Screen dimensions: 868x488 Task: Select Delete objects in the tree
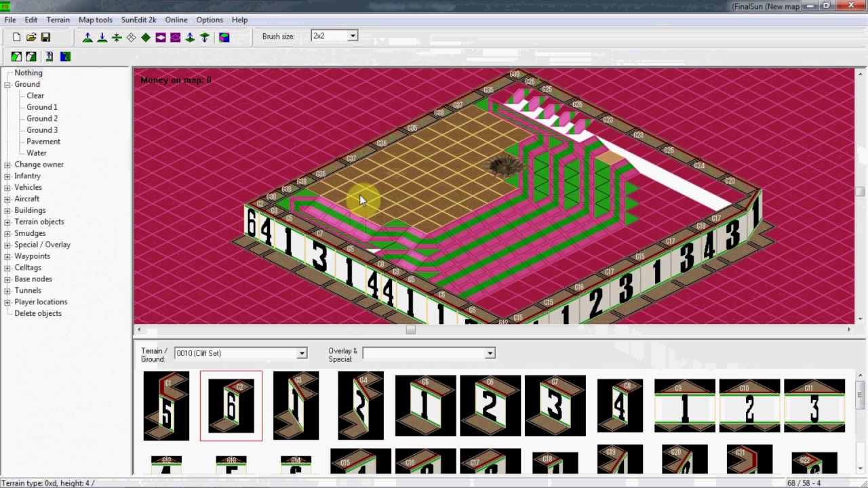[x=38, y=313]
